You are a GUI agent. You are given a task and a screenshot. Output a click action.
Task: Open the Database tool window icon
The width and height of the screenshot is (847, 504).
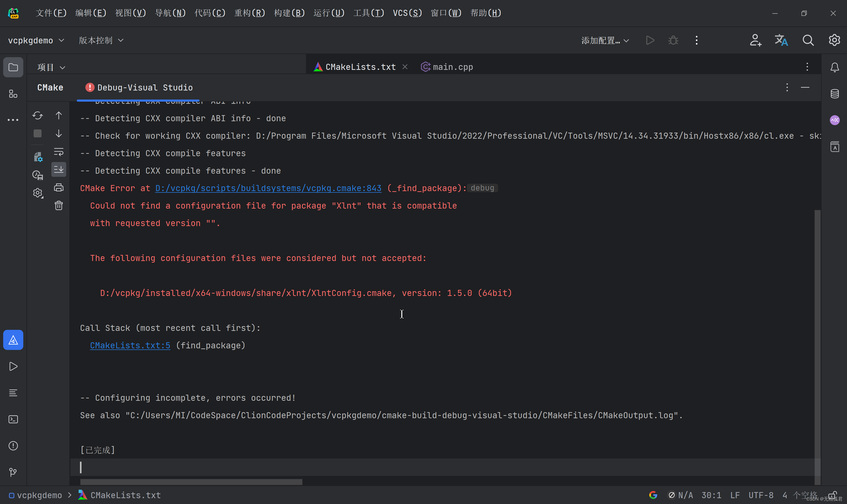pos(835,94)
